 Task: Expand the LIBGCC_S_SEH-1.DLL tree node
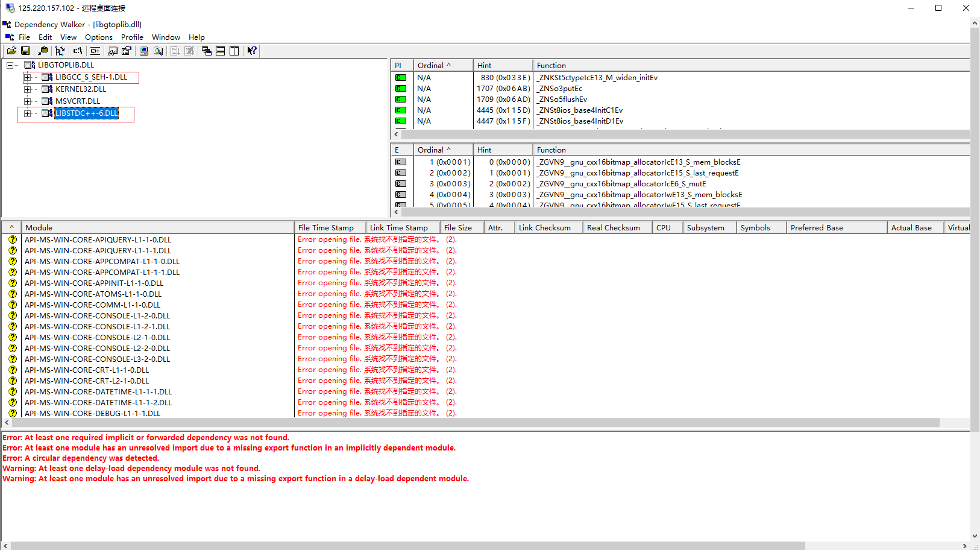click(28, 77)
